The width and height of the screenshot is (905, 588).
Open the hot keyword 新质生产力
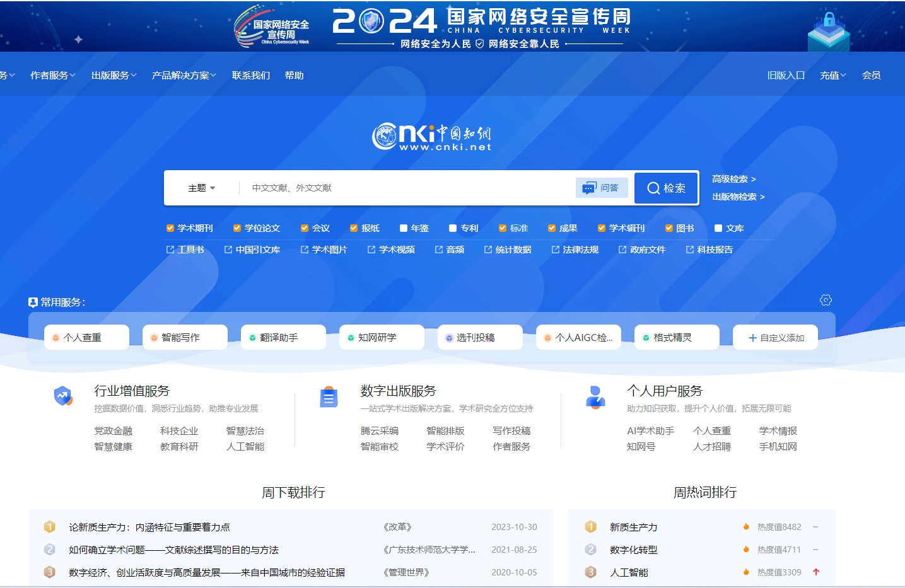coord(634,527)
